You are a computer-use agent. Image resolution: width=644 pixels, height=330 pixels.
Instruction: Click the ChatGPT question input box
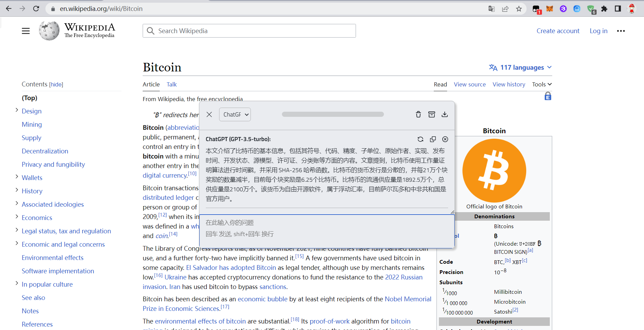(327, 231)
